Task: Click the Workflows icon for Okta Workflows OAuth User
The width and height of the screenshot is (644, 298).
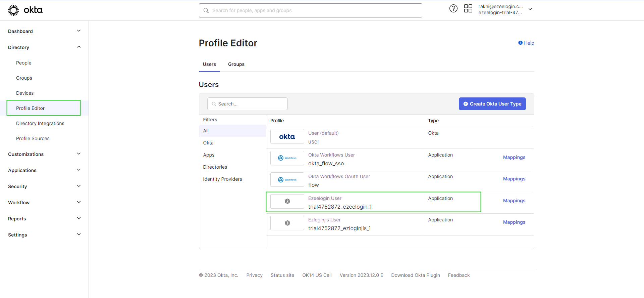Action: click(287, 180)
